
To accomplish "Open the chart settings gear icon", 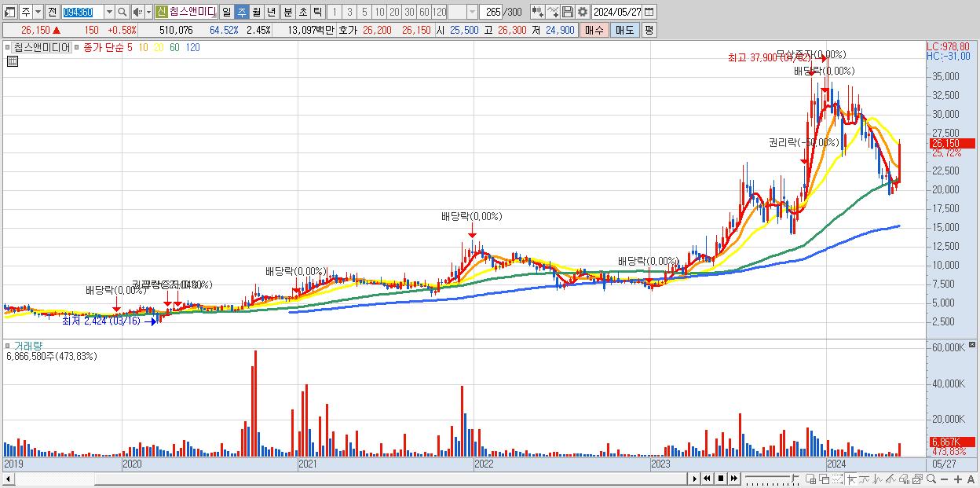I will point(583,12).
